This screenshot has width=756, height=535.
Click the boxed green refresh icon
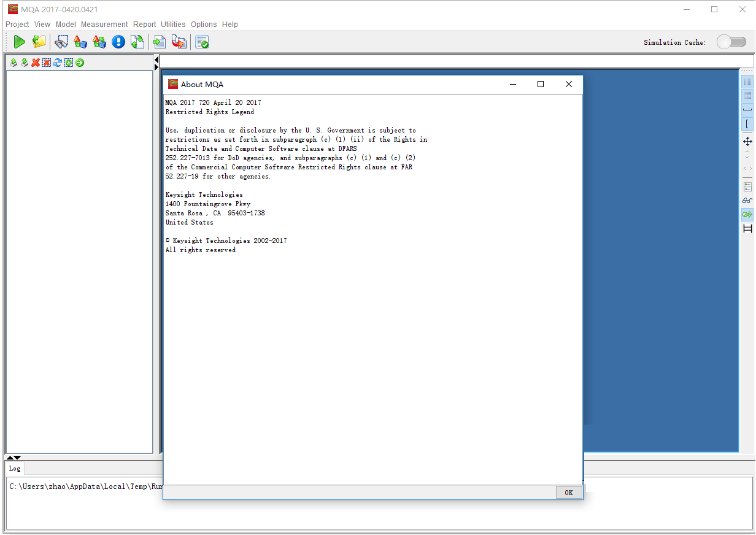click(69, 63)
